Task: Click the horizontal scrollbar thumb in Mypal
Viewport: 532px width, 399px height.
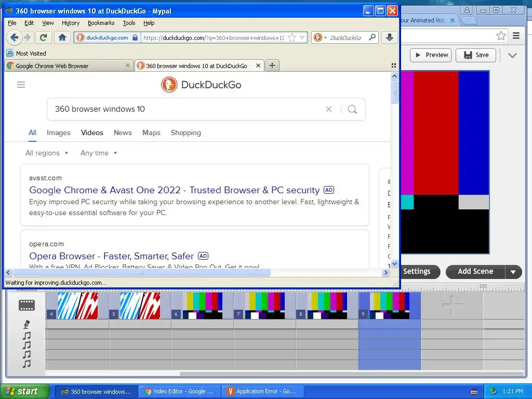Action: (x=141, y=272)
